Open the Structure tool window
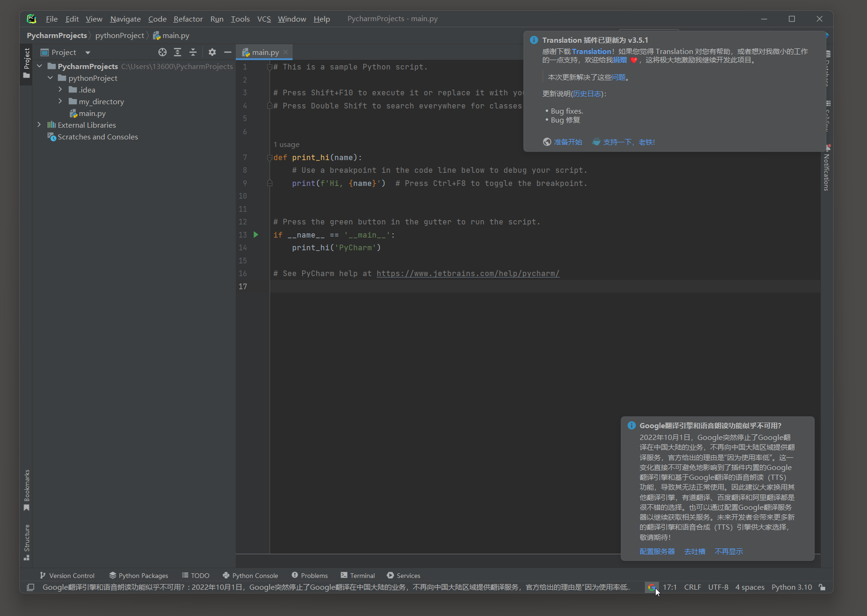 pyautogui.click(x=27, y=542)
